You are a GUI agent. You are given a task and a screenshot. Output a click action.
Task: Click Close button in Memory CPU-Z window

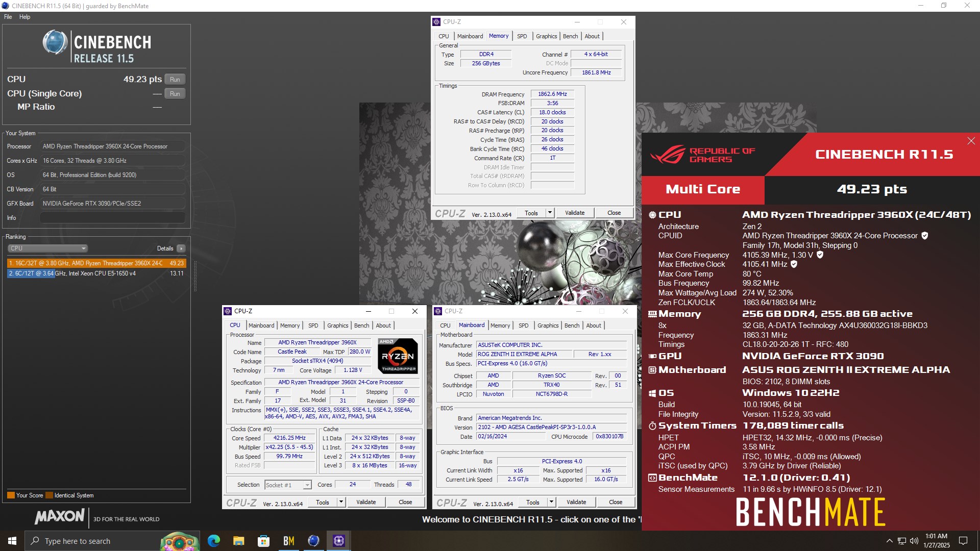(614, 213)
